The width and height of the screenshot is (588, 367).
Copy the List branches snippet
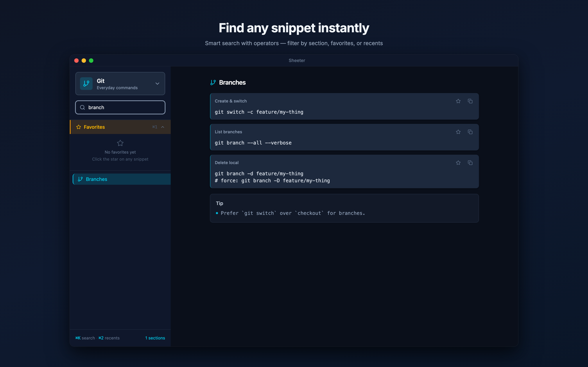click(470, 132)
